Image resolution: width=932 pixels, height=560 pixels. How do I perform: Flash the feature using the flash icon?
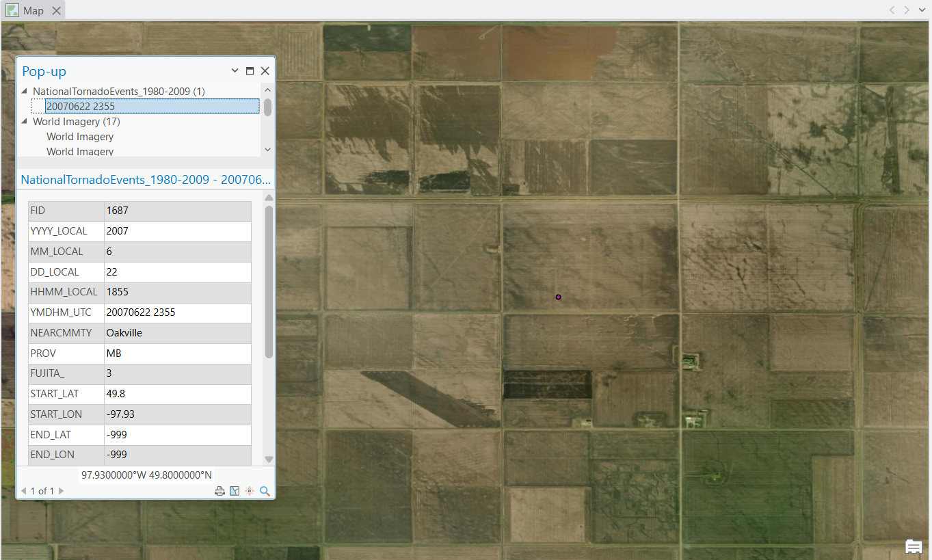click(250, 491)
